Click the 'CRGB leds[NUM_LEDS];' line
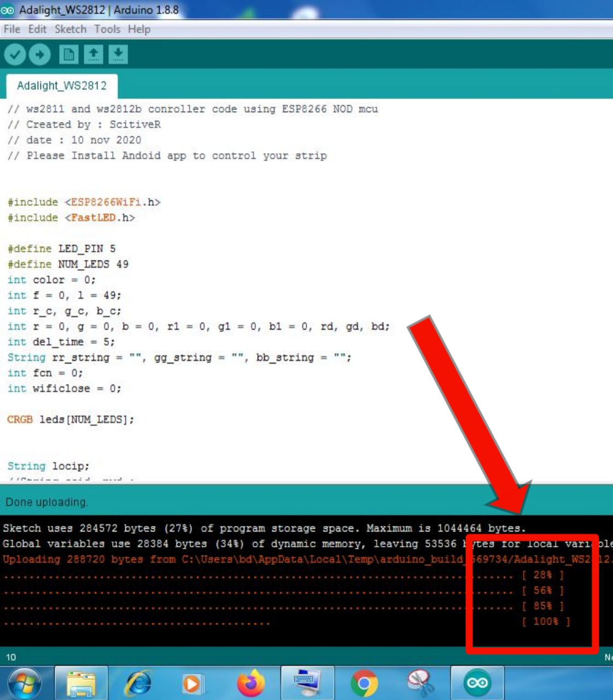613x700 pixels. [71, 419]
